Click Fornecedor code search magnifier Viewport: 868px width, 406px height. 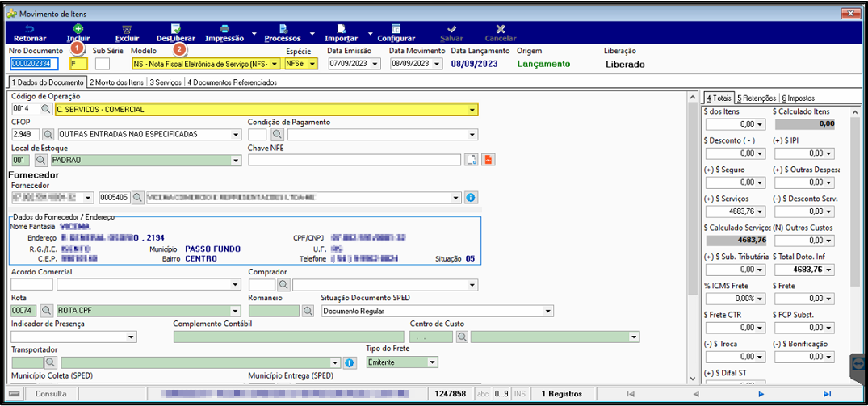138,197
